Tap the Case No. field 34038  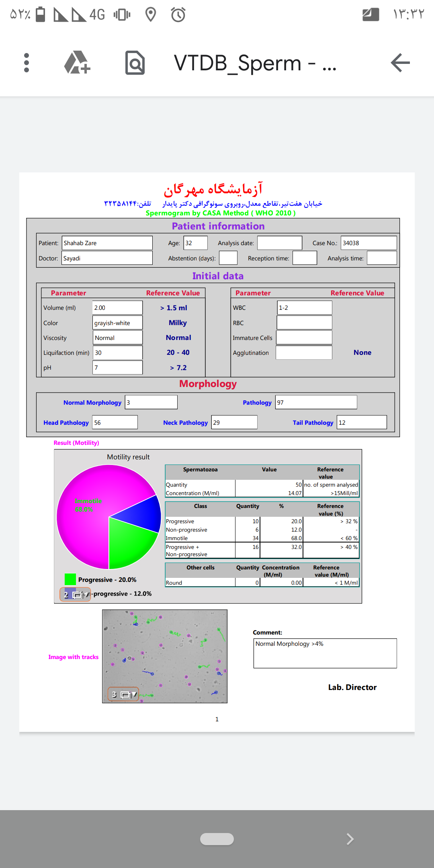tap(368, 243)
